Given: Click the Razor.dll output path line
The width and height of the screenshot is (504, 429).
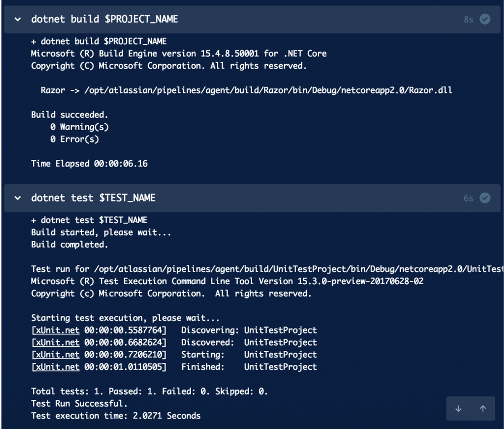Looking at the screenshot, I should [246, 90].
